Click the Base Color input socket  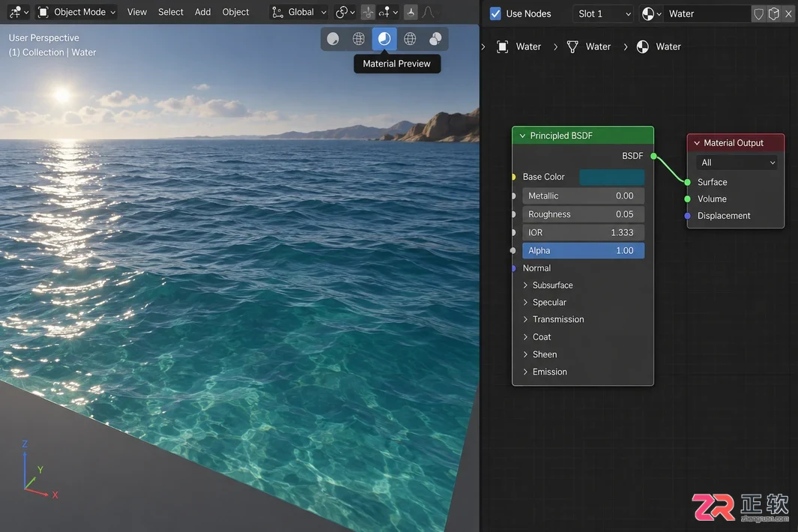tap(513, 177)
